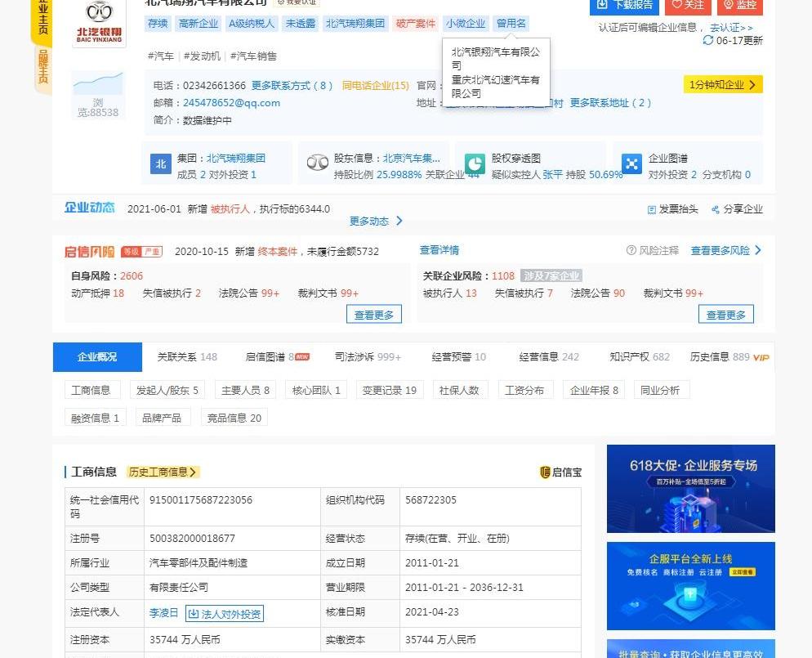812x658 pixels.
Task: Open the 经营信息 242 tab
Action: 549,357
